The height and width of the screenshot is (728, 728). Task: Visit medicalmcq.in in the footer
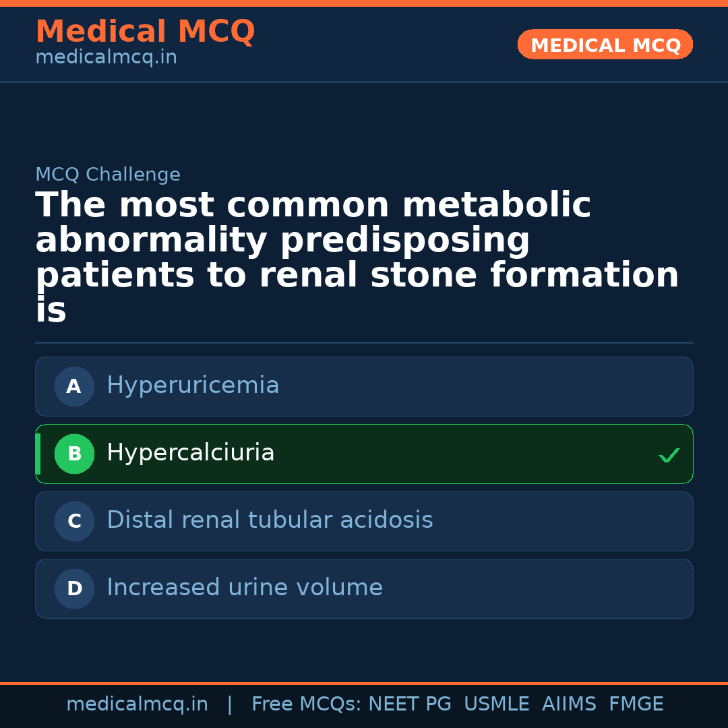pyautogui.click(x=137, y=704)
